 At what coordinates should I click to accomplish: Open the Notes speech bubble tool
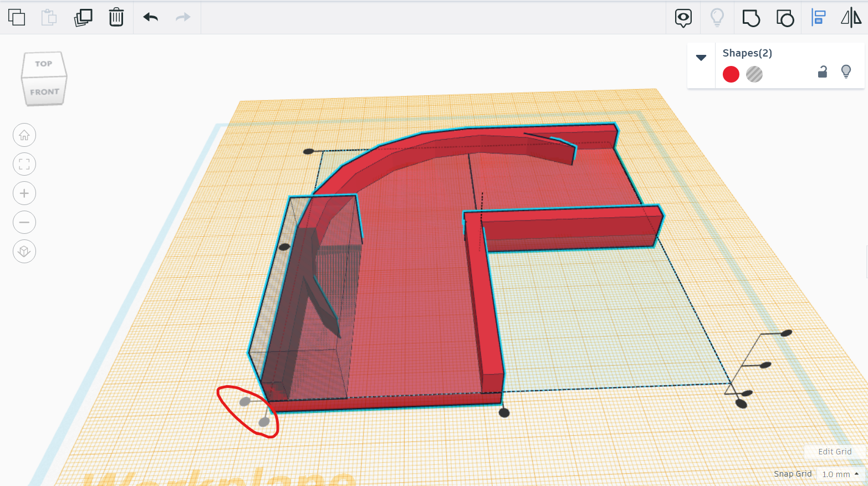(x=683, y=18)
